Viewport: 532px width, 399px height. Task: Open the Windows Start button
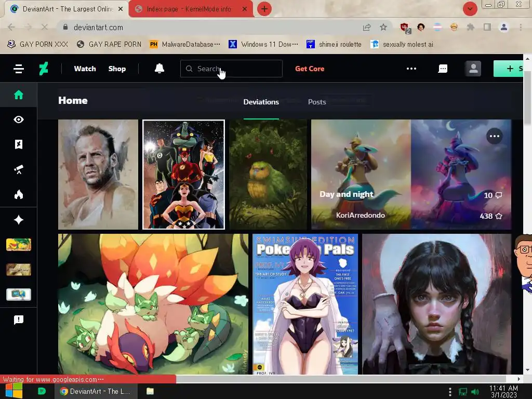coord(14,391)
